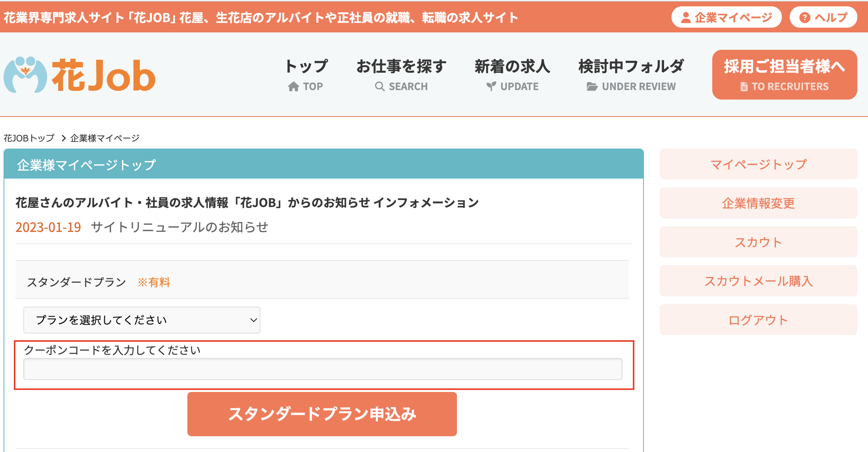
Task: Click the document icon beside TO RECRUITERS
Action: pos(743,87)
